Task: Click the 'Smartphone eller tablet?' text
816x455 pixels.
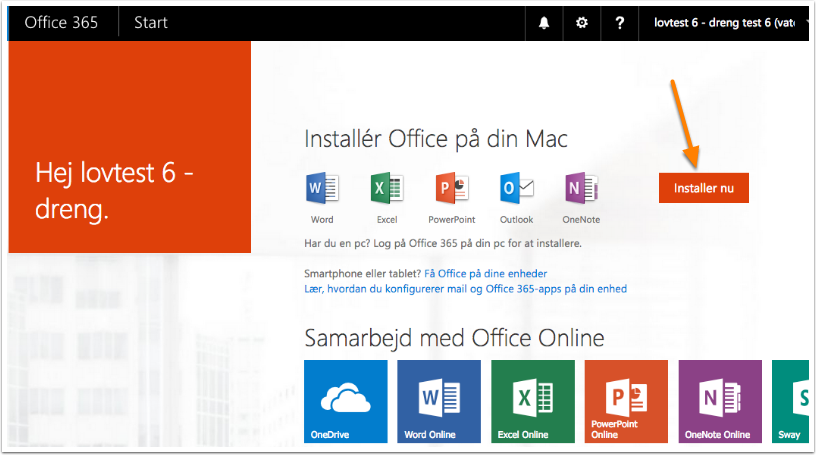Action: pyautogui.click(x=363, y=273)
